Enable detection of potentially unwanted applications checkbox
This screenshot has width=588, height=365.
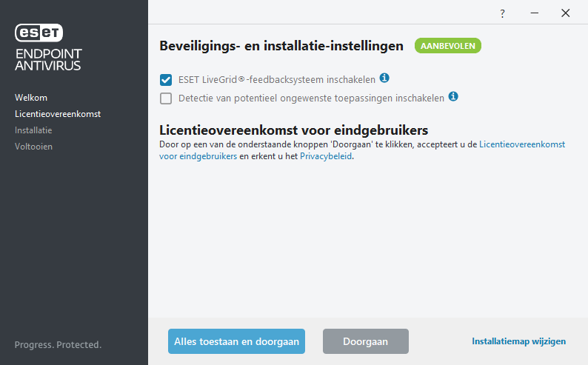pyautogui.click(x=166, y=98)
